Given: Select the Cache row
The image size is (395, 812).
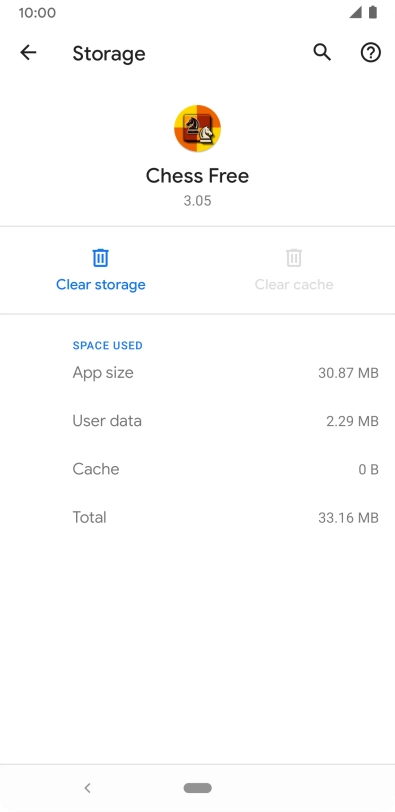Looking at the screenshot, I should [197, 469].
